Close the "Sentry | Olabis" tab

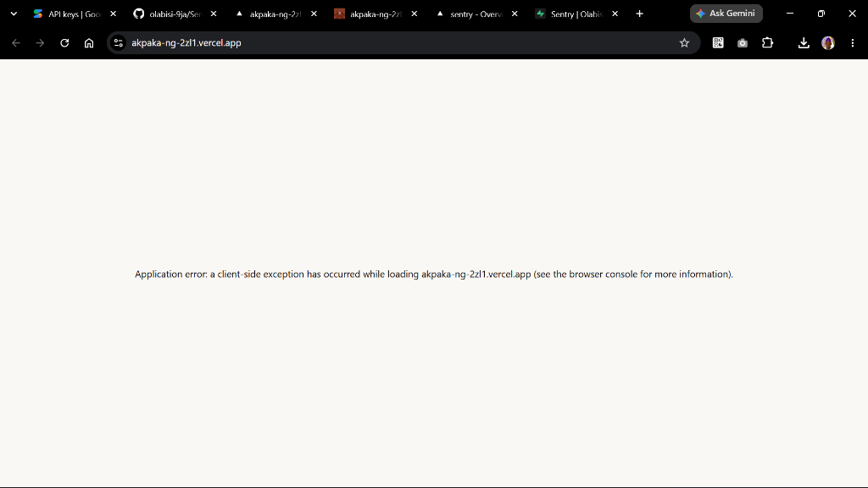[615, 14]
